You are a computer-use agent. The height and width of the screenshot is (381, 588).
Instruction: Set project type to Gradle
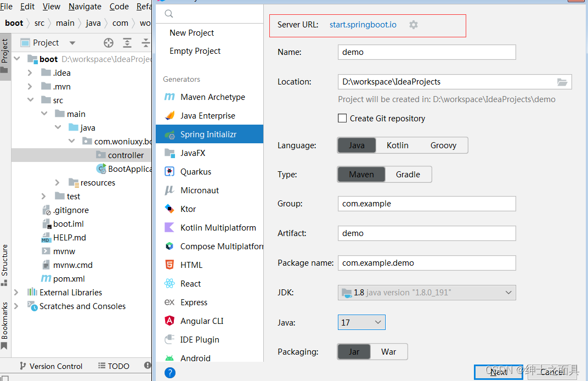pos(408,175)
